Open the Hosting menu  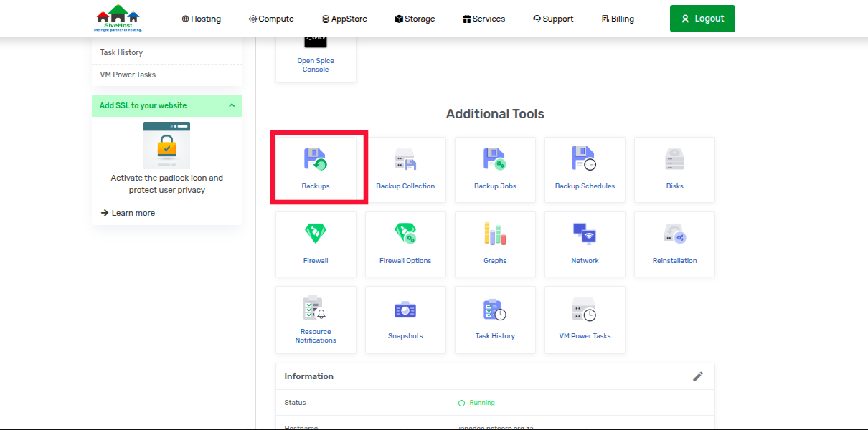[201, 19]
